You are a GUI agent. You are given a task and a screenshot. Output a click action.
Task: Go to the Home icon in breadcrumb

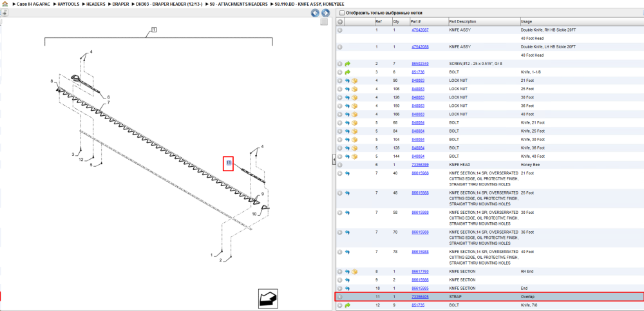coord(5,4)
